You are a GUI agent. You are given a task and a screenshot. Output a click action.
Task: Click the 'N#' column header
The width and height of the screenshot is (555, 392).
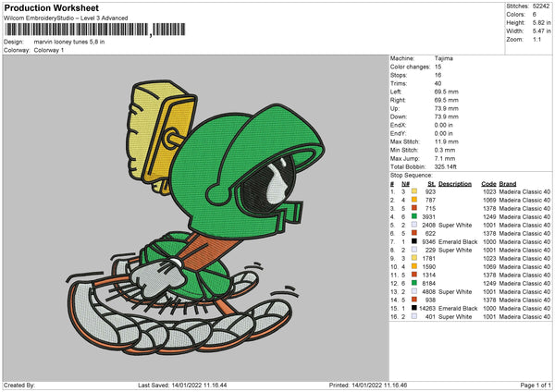405,184
